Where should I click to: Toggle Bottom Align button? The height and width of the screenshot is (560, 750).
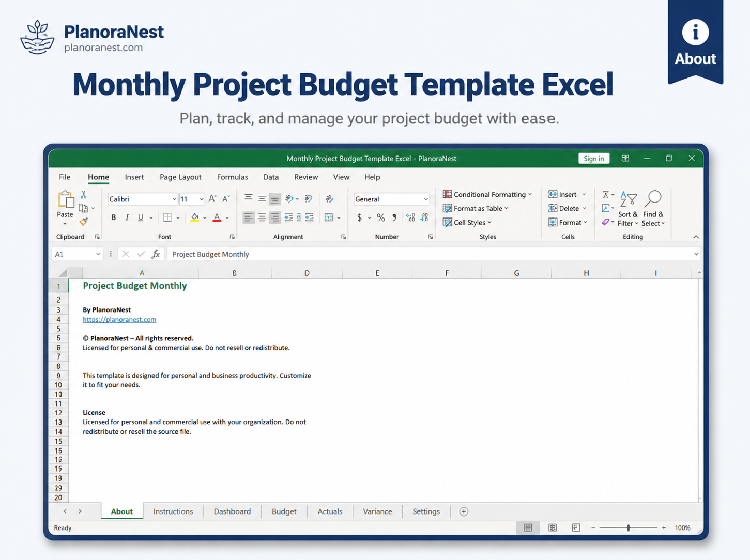pyautogui.click(x=275, y=199)
